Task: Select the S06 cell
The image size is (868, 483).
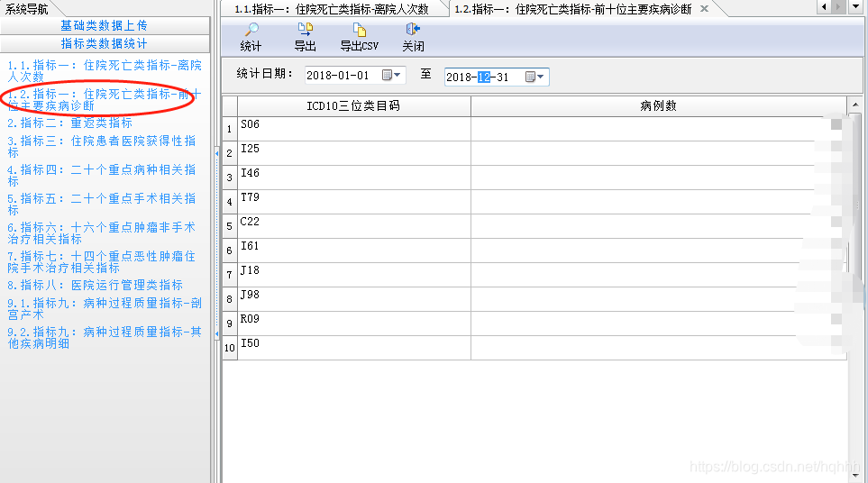Action: 354,128
